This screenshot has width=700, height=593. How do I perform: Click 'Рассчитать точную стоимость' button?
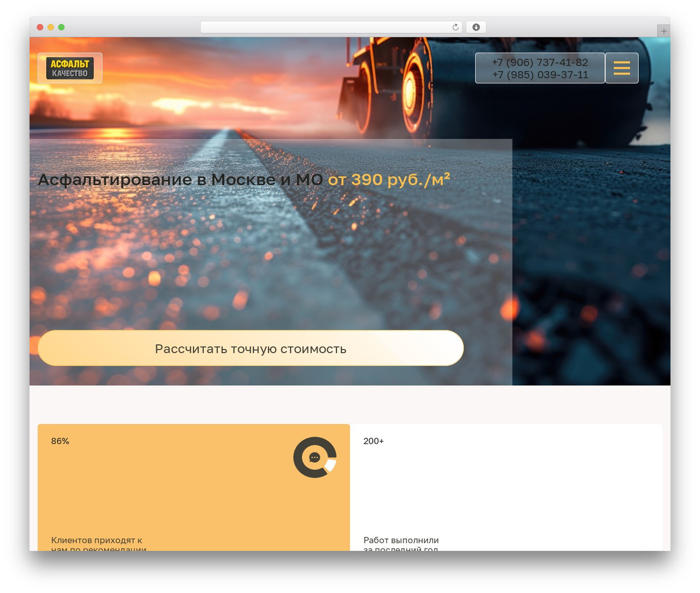click(250, 348)
